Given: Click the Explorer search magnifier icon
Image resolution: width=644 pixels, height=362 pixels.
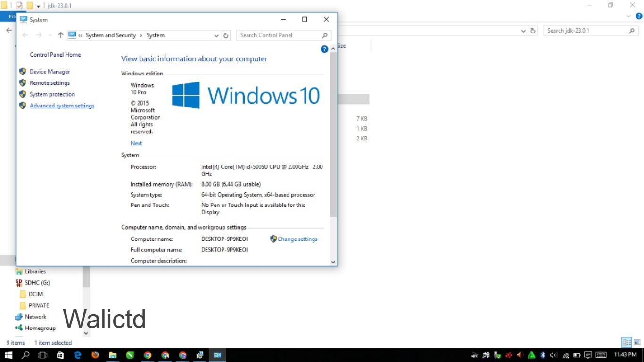Looking at the screenshot, I should coord(632,31).
